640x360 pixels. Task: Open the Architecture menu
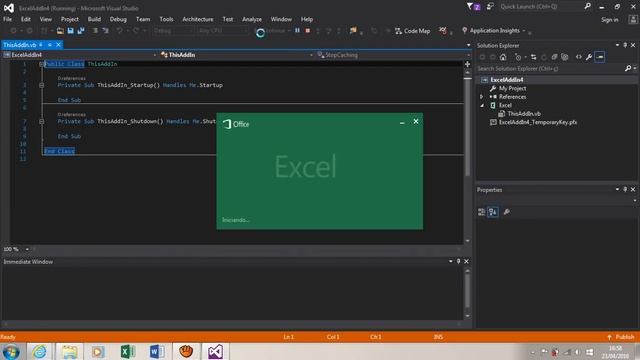(x=198, y=19)
